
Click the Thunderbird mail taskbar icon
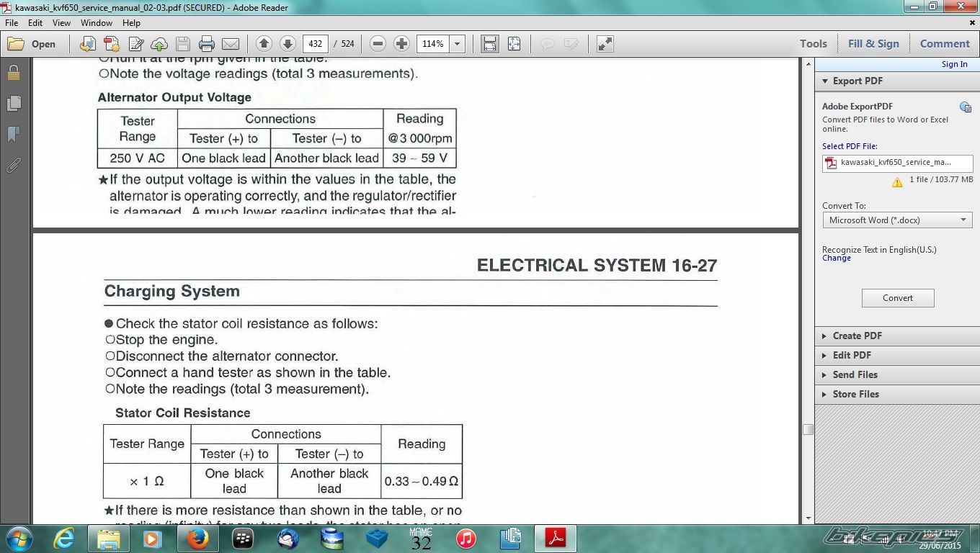pos(288,539)
